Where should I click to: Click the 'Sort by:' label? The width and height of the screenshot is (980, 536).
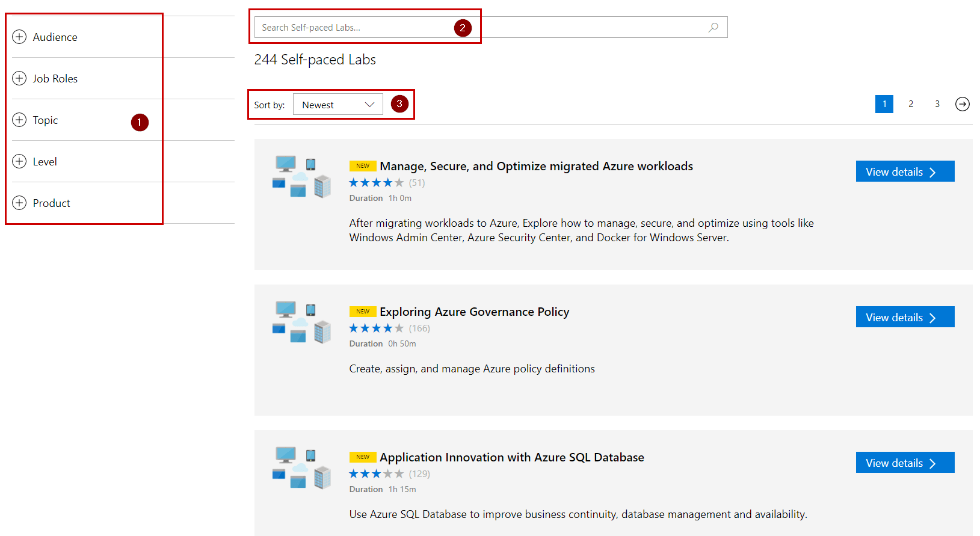[269, 105]
